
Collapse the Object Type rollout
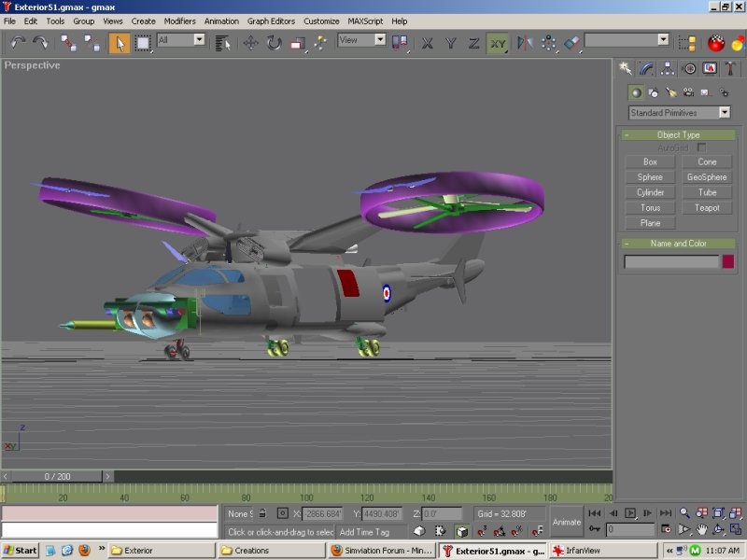679,135
